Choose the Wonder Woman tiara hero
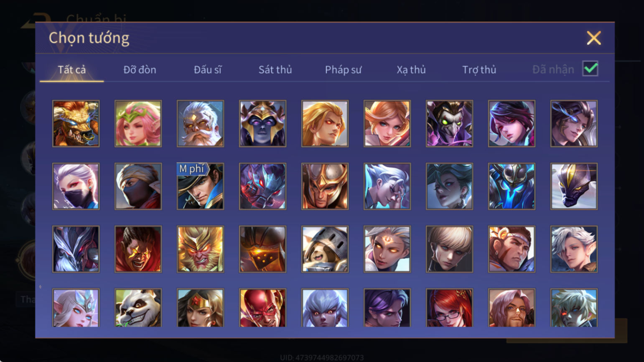Screen dimensions: 644x362 point(200,308)
